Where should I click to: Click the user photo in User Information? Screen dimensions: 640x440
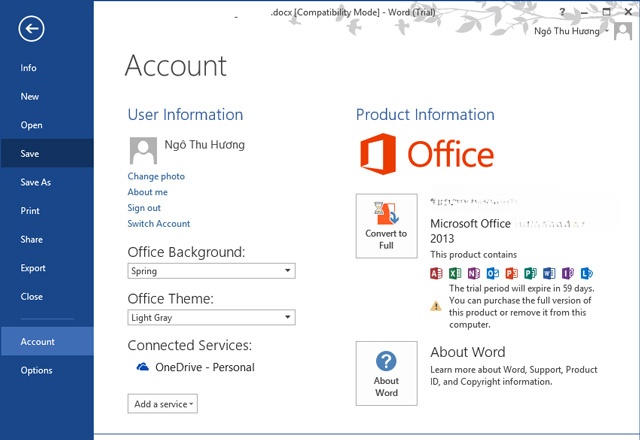143,150
